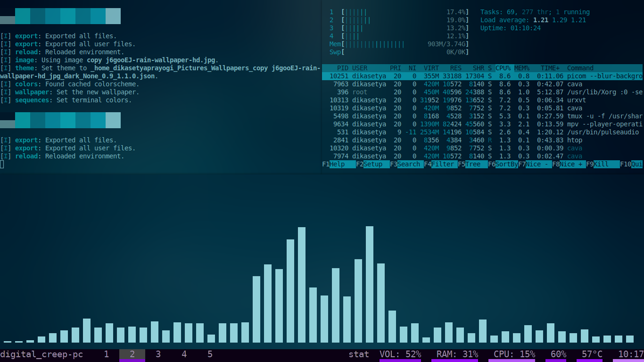Switch to workspace 1 in the bar
The width and height of the screenshot is (644, 362).
click(106, 354)
